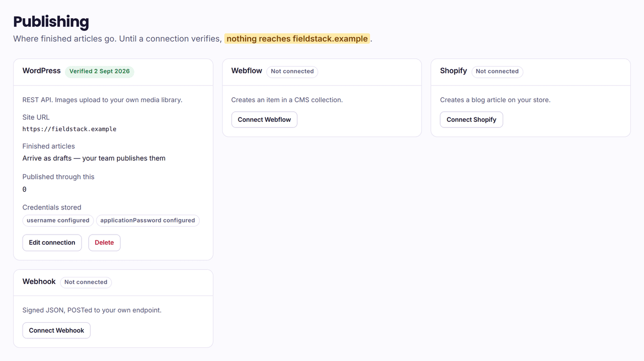
Task: Click the Site URL label
Action: point(36,117)
